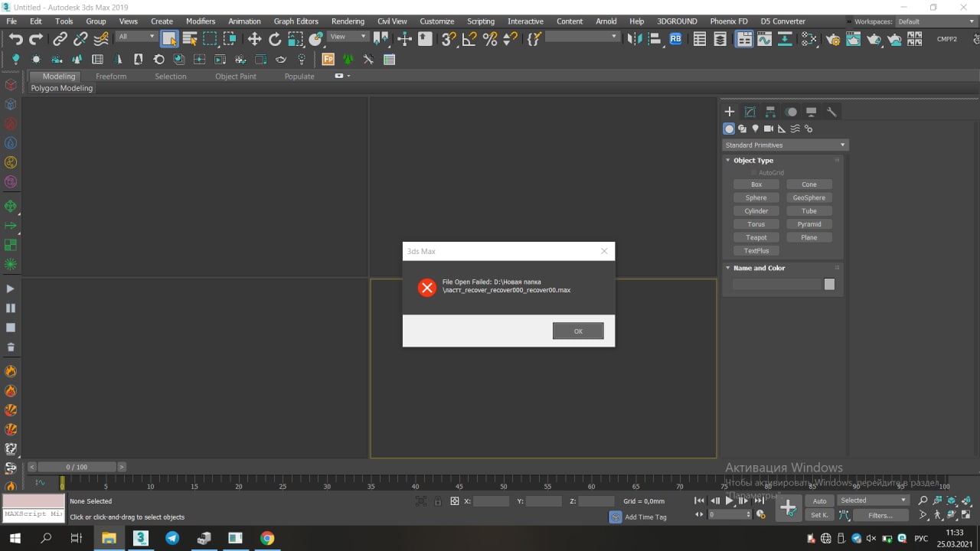This screenshot has height=551, width=980.
Task: Toggle Auto key mode
Action: tap(819, 501)
